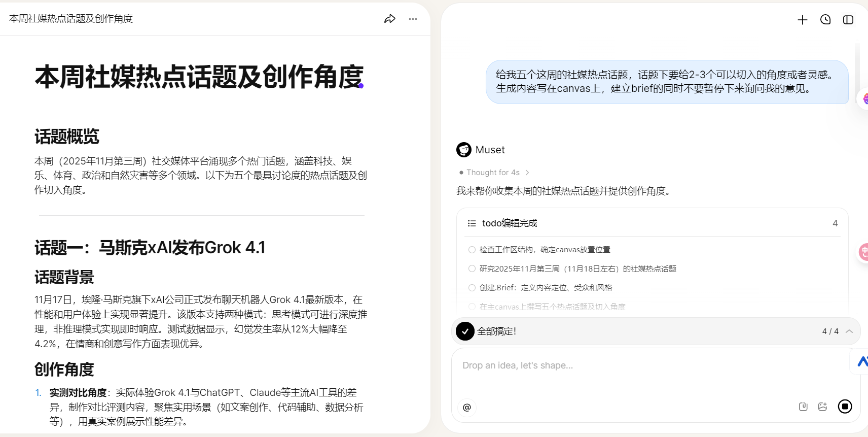Toggle the "检查工作区结构" todo radio circle

pyautogui.click(x=472, y=250)
